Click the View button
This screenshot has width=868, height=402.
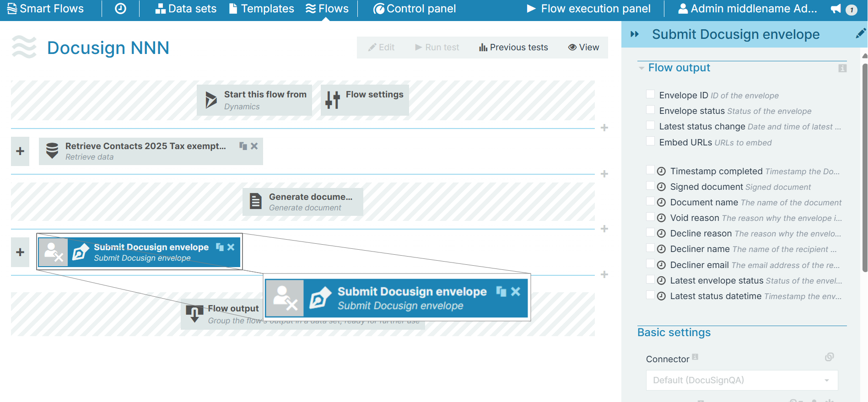pyautogui.click(x=583, y=47)
